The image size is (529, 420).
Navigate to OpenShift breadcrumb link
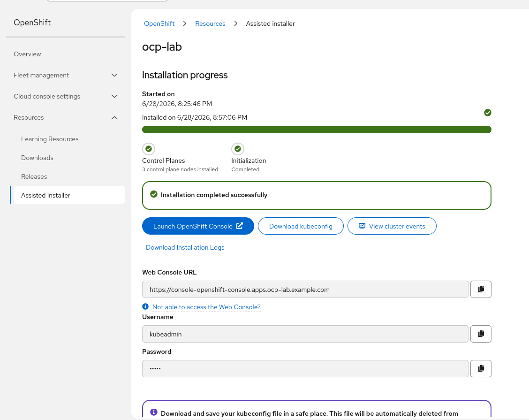(159, 23)
